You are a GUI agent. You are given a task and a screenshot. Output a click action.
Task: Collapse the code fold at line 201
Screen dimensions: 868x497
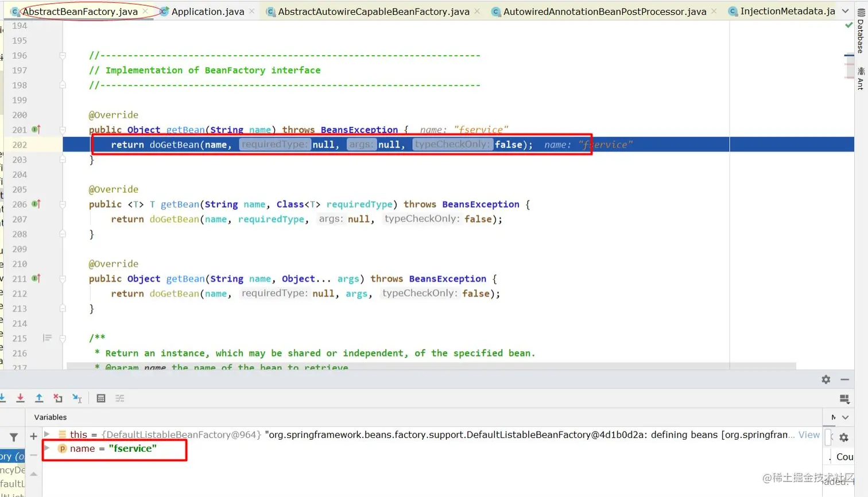tap(63, 130)
